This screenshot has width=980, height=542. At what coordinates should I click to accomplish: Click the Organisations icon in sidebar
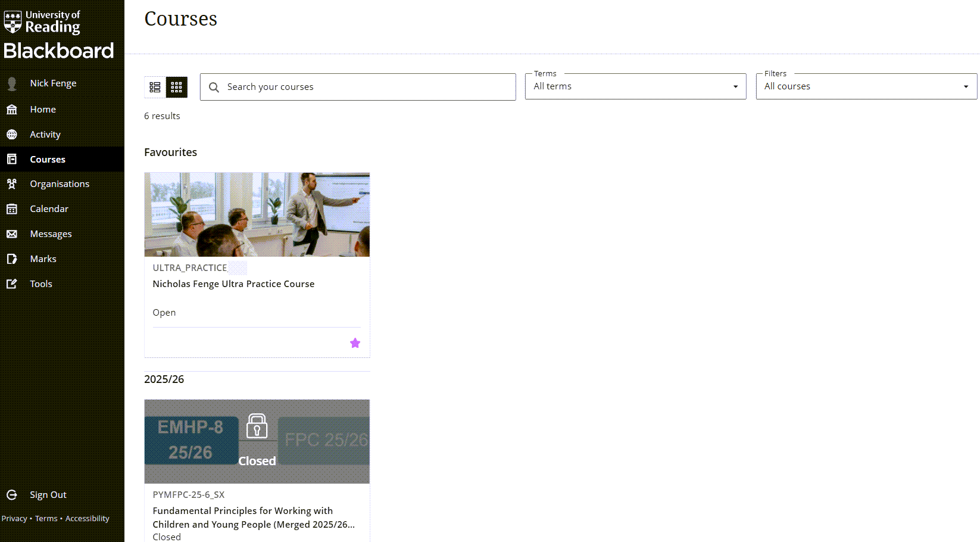[x=12, y=184]
